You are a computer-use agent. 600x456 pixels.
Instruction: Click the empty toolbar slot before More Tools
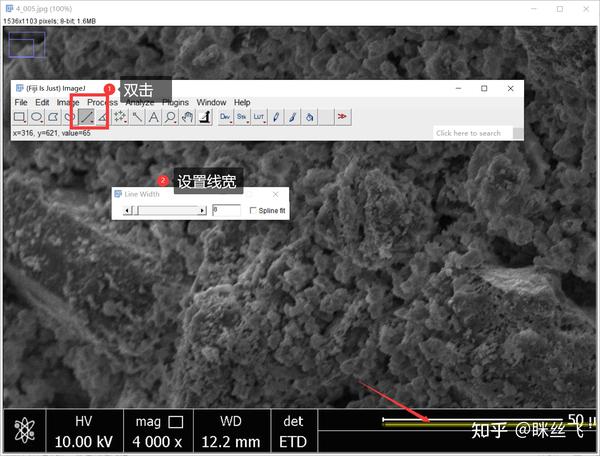coord(326,117)
